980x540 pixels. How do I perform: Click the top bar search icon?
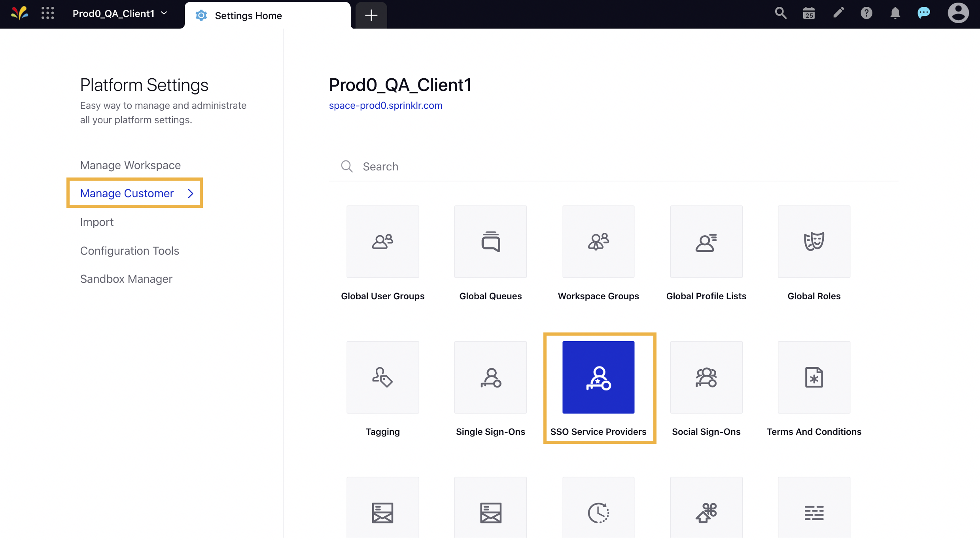click(x=780, y=13)
